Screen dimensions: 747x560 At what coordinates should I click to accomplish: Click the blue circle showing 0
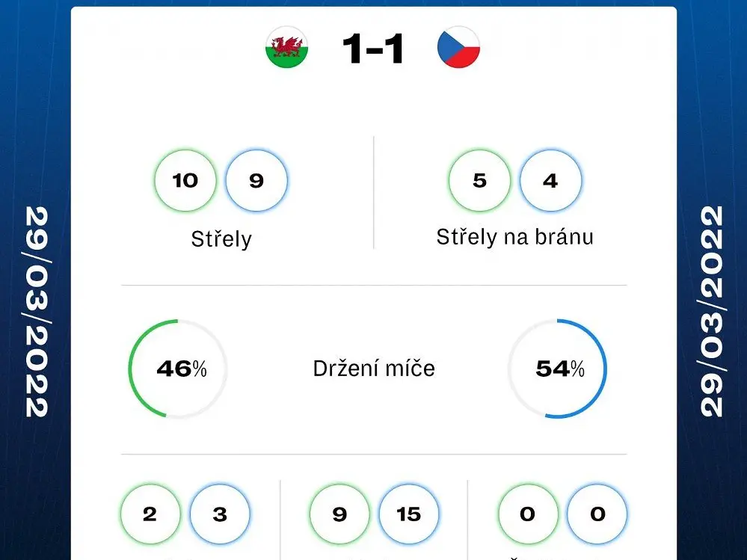click(x=597, y=514)
